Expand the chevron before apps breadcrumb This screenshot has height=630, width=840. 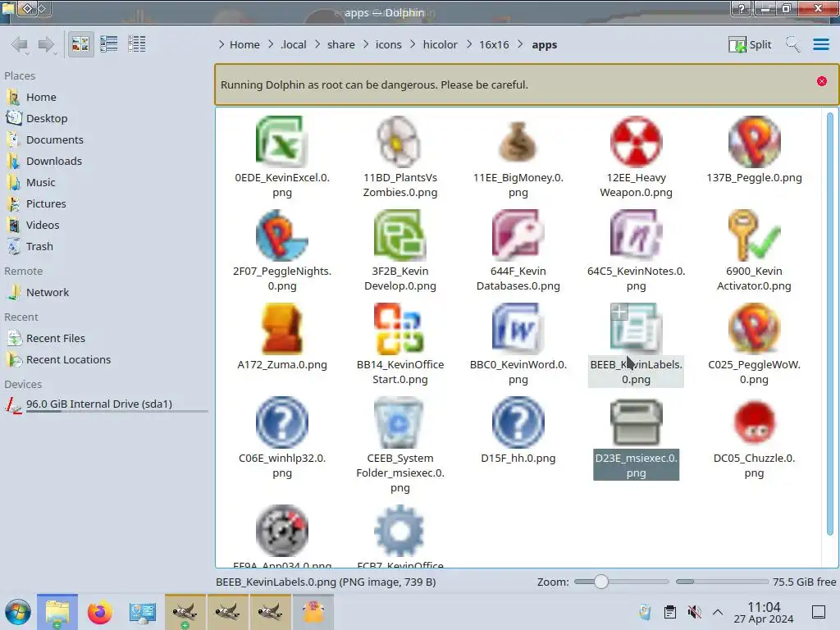click(520, 45)
